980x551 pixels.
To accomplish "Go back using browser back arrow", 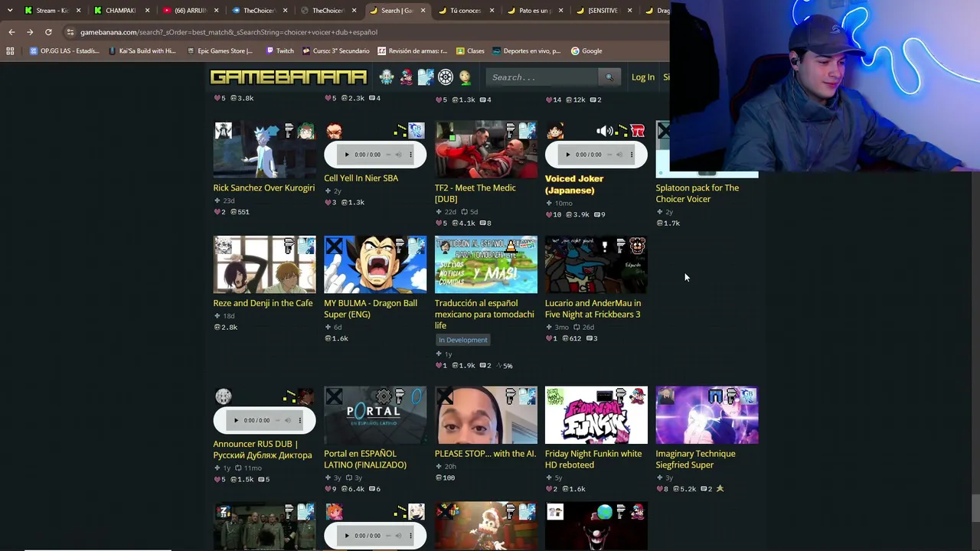I will pos(11,32).
